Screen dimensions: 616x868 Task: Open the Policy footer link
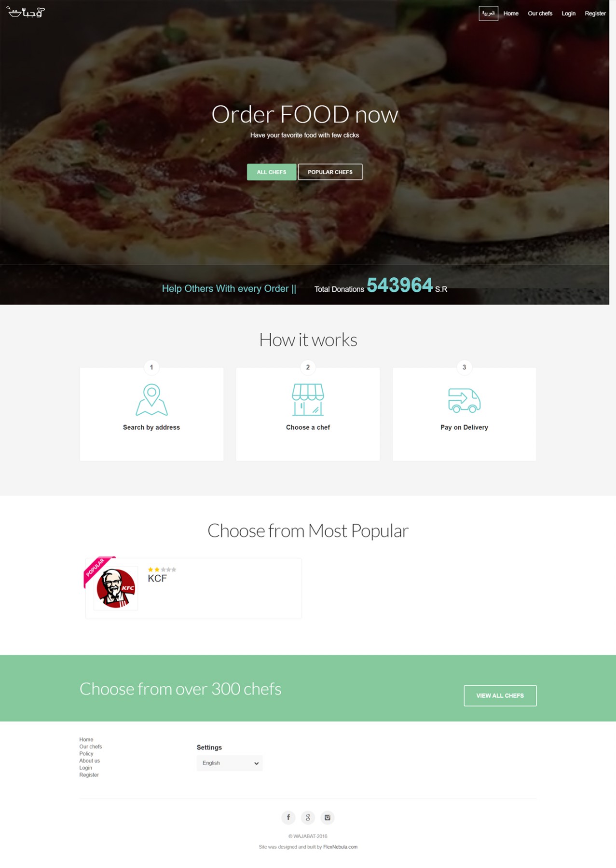click(86, 754)
